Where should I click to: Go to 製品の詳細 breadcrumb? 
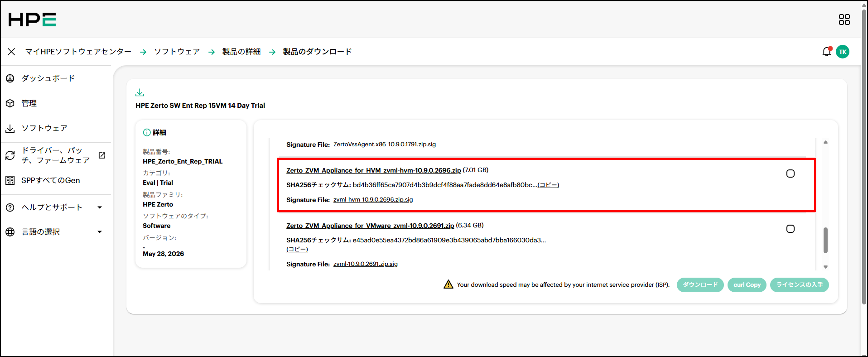click(x=241, y=52)
